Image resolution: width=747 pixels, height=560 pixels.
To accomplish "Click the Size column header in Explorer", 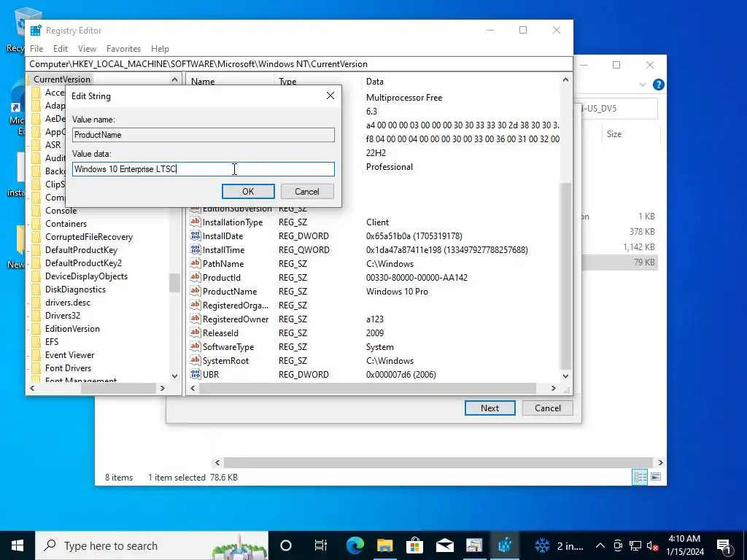I will click(x=614, y=134).
